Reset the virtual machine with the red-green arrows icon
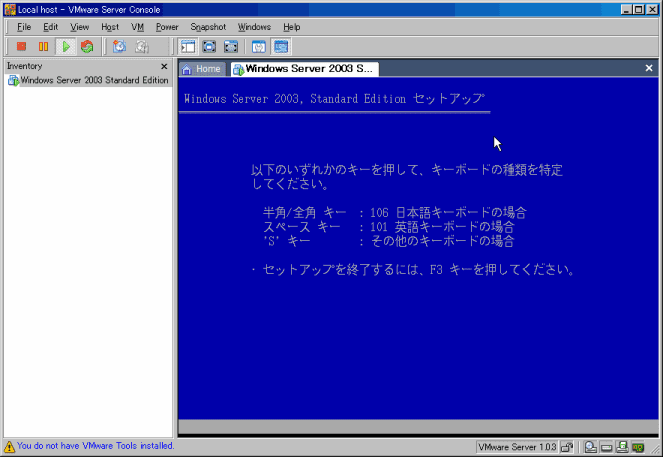 click(x=87, y=47)
